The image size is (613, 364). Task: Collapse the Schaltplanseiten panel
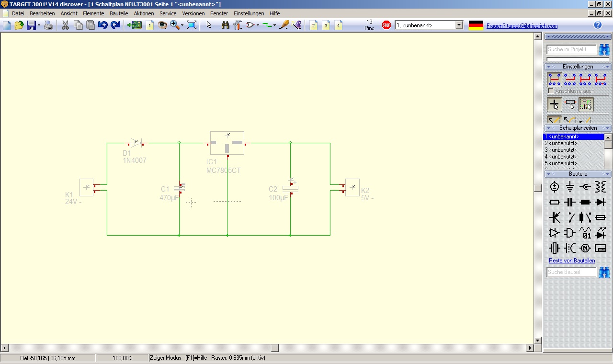[548, 128]
